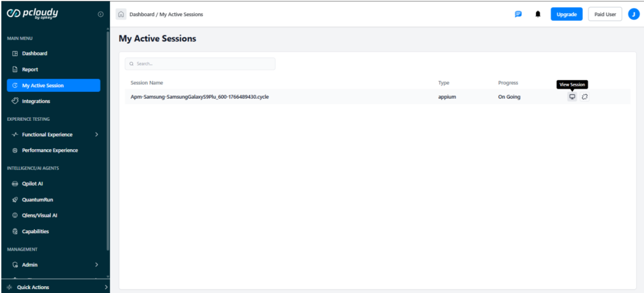The width and height of the screenshot is (644, 293).
Task: Select Performance Experience in sidebar
Action: 50,150
